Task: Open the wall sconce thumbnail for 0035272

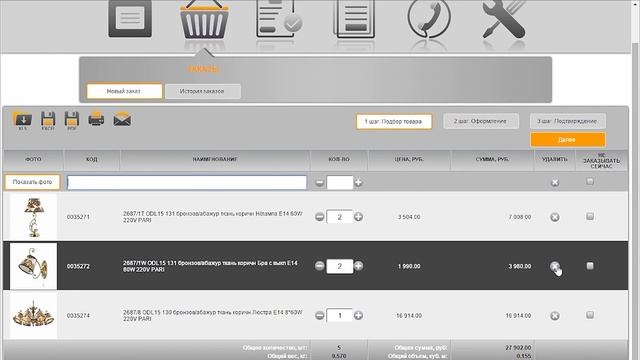Action: pos(33,266)
